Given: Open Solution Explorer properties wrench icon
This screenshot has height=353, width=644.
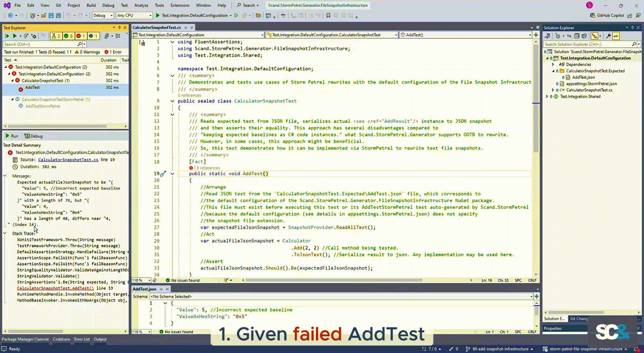Looking at the screenshot, I should point(609,36).
